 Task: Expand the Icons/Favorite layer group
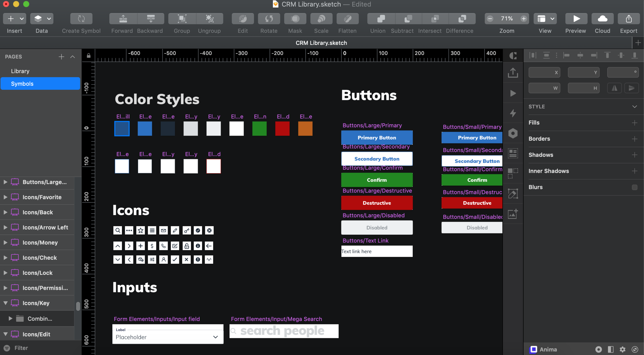point(5,197)
